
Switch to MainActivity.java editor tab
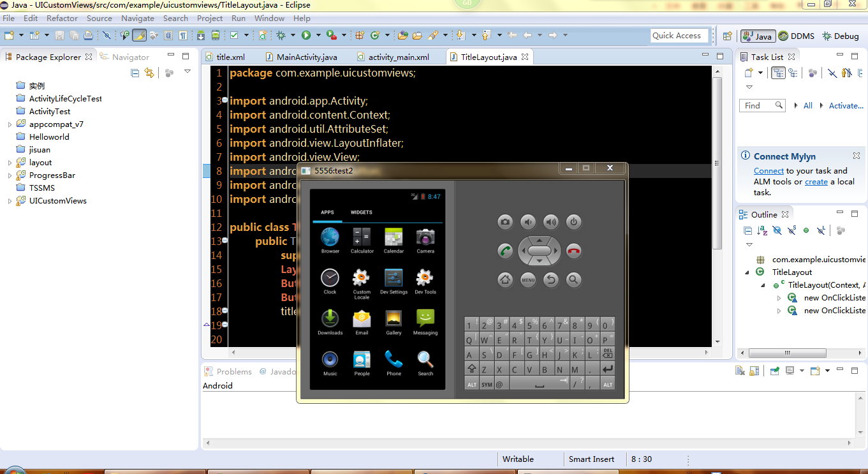click(x=301, y=57)
